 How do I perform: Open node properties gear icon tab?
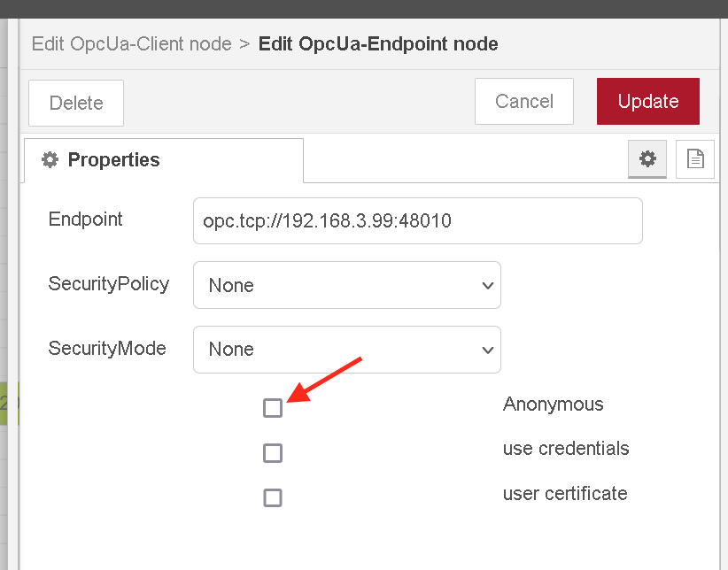[647, 159]
